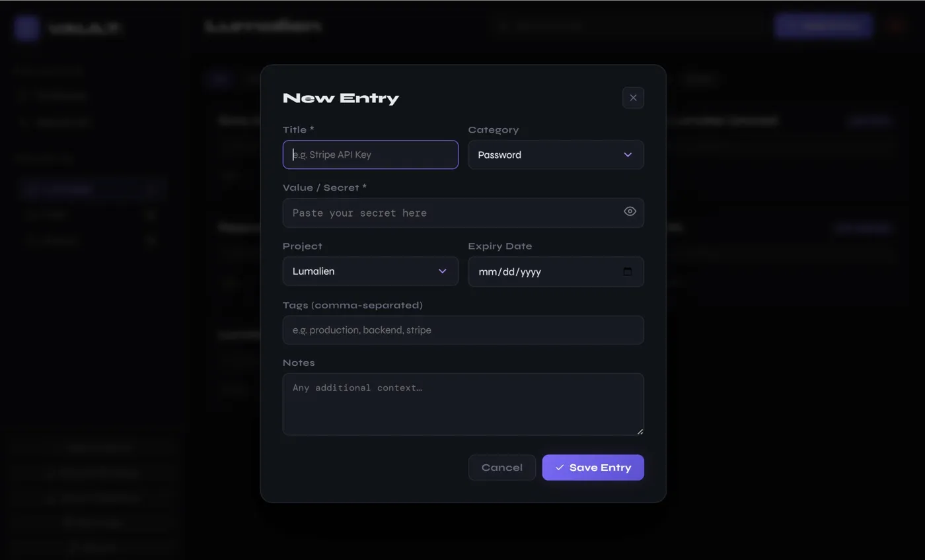This screenshot has height=560, width=925.
Task: Reveal the secret with the eye icon
Action: pos(630,211)
